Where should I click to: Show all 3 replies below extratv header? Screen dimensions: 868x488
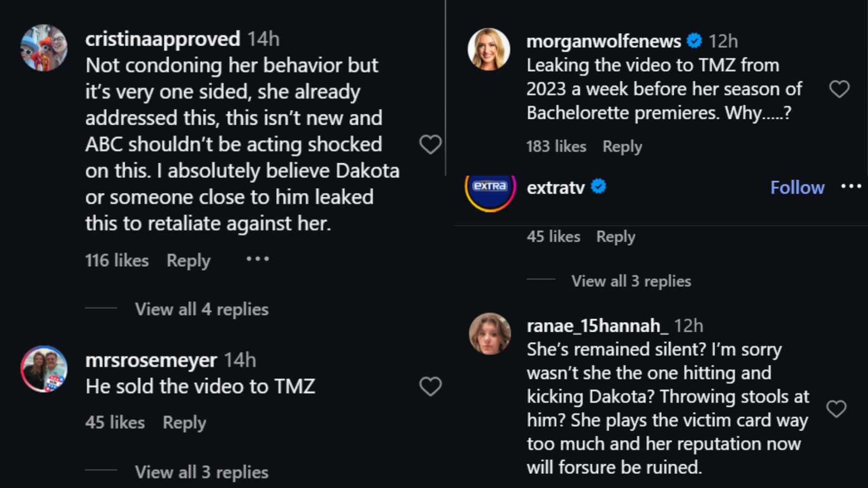(x=631, y=281)
